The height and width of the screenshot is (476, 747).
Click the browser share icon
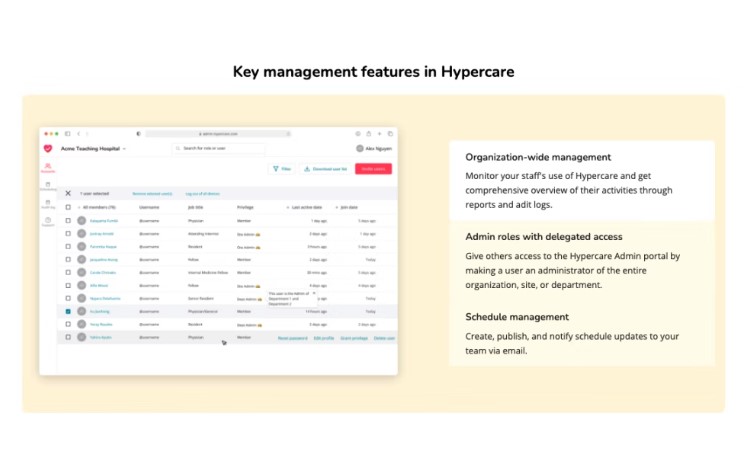point(368,134)
